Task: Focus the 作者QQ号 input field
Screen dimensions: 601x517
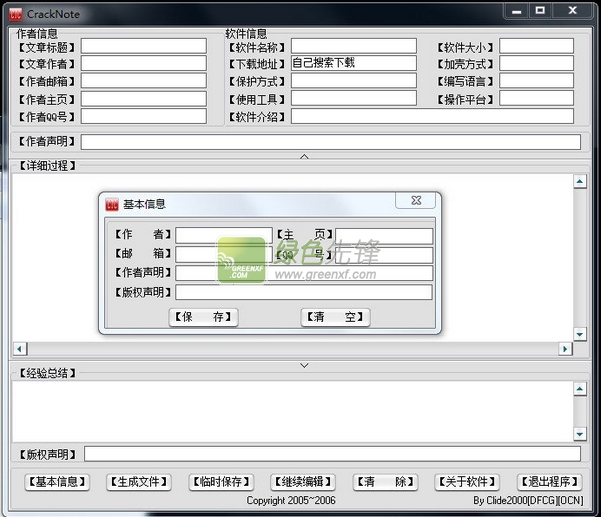Action: (144, 116)
